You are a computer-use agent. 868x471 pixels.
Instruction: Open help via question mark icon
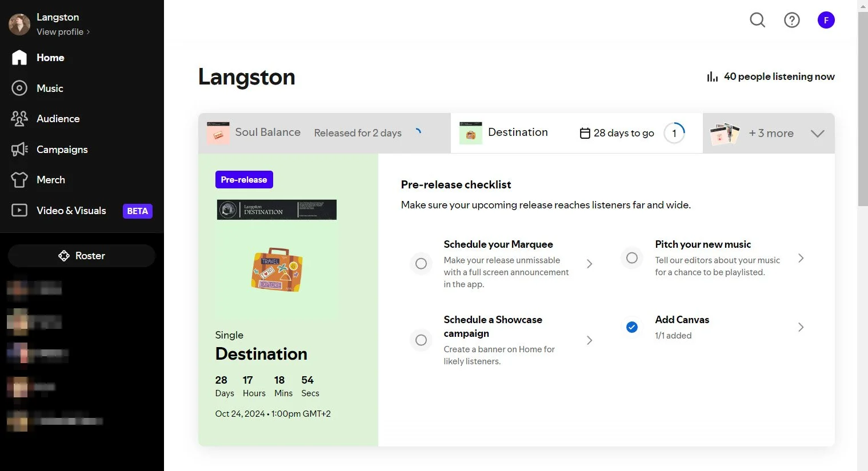[x=792, y=21]
